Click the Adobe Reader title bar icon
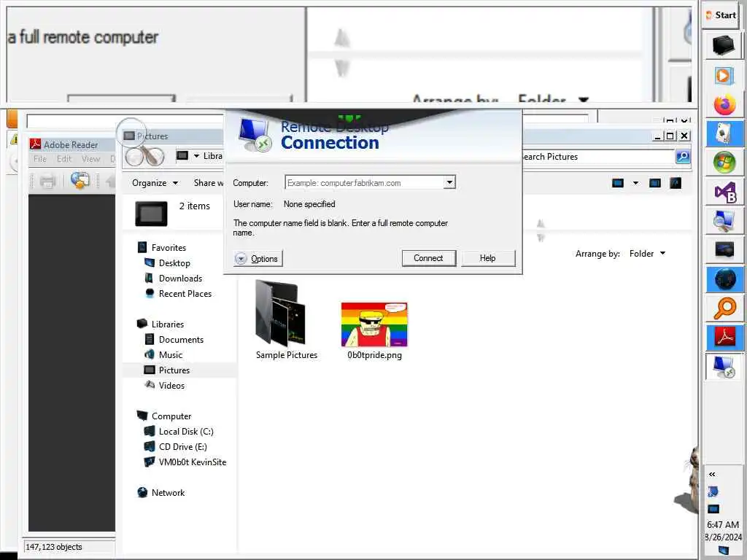 35,144
